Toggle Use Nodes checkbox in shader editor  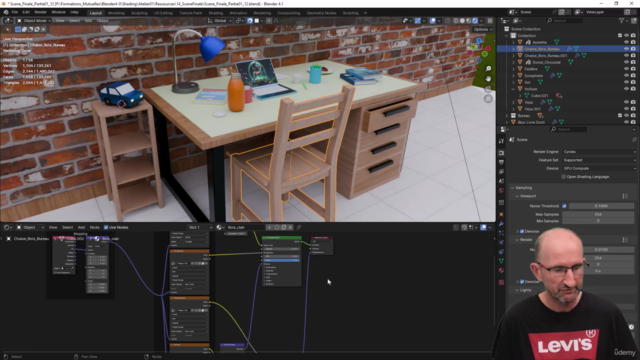(106, 227)
